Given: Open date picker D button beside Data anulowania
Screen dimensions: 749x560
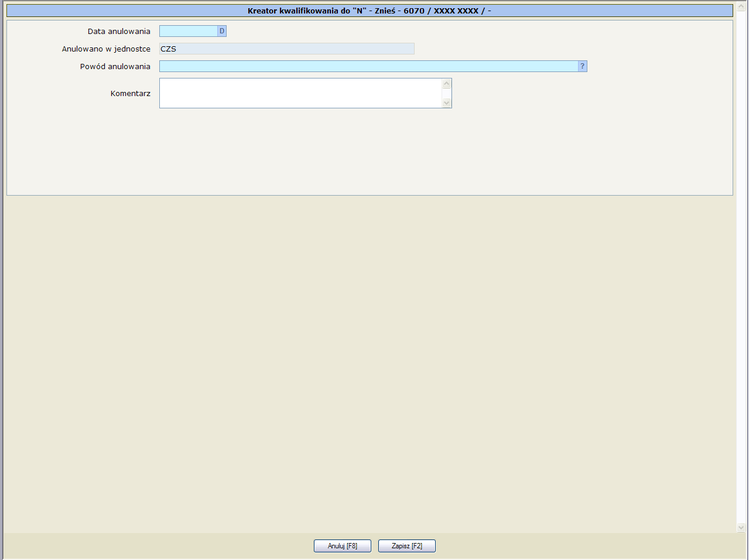Looking at the screenshot, I should coord(222,31).
